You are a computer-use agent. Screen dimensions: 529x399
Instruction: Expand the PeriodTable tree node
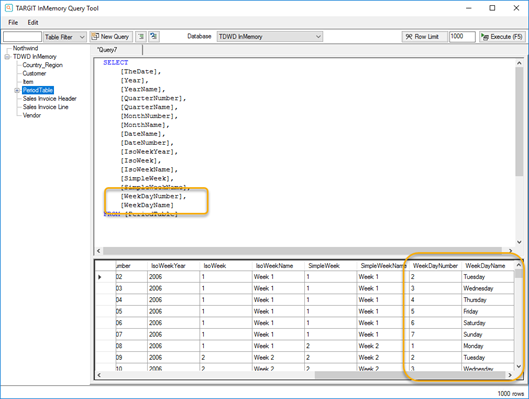(x=17, y=90)
